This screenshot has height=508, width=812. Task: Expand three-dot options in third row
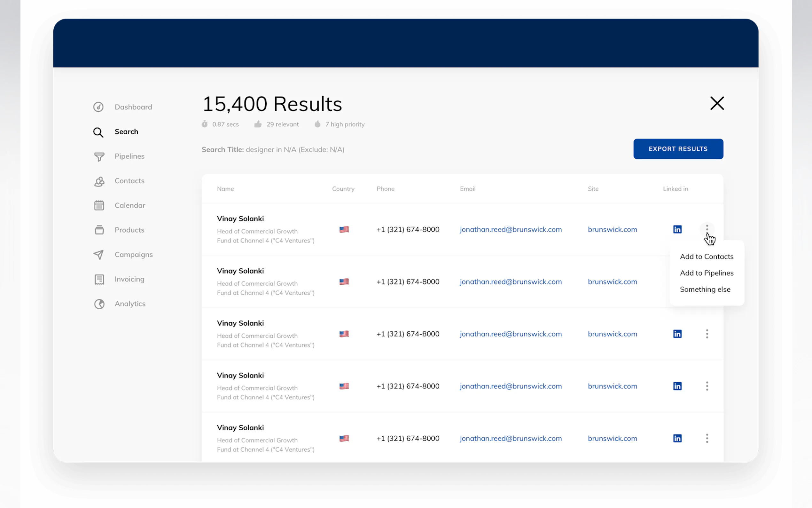click(x=707, y=334)
